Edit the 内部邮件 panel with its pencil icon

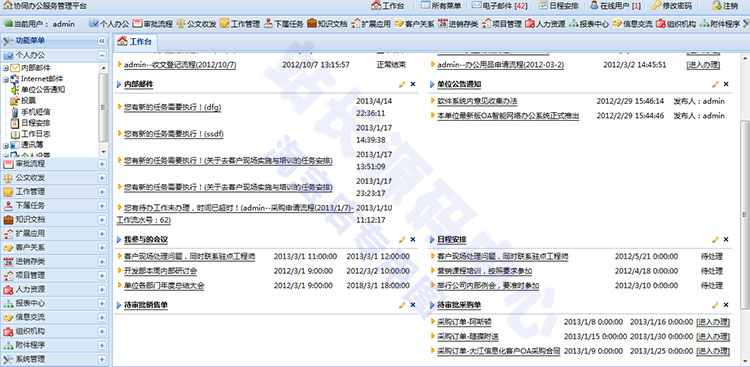point(402,84)
